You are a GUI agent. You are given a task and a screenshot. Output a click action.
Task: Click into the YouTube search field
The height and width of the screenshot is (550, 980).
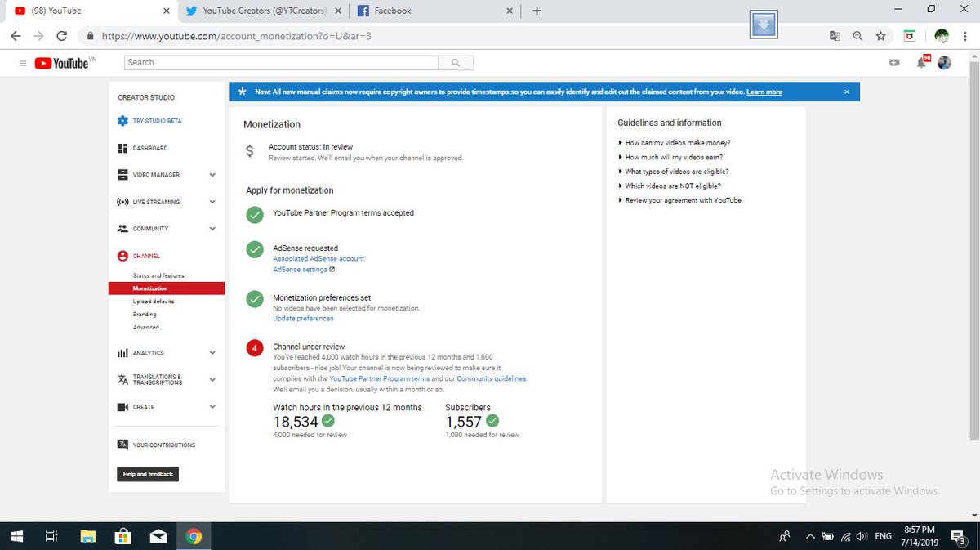click(282, 63)
